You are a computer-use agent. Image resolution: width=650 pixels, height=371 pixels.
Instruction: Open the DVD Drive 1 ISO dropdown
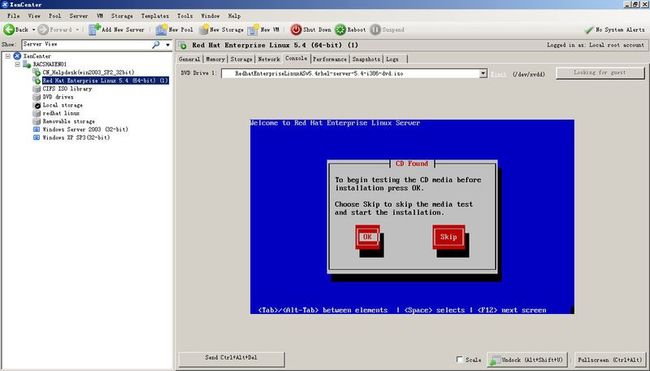[x=483, y=73]
